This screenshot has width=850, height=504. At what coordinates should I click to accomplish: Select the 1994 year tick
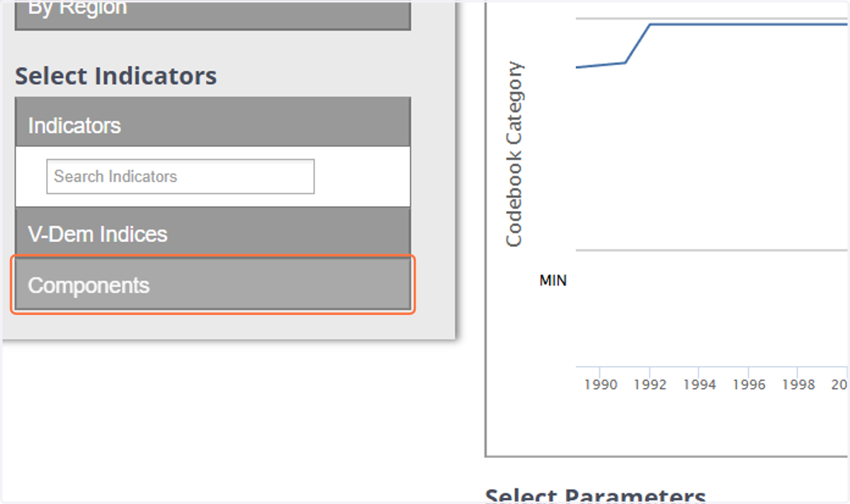coord(699,384)
